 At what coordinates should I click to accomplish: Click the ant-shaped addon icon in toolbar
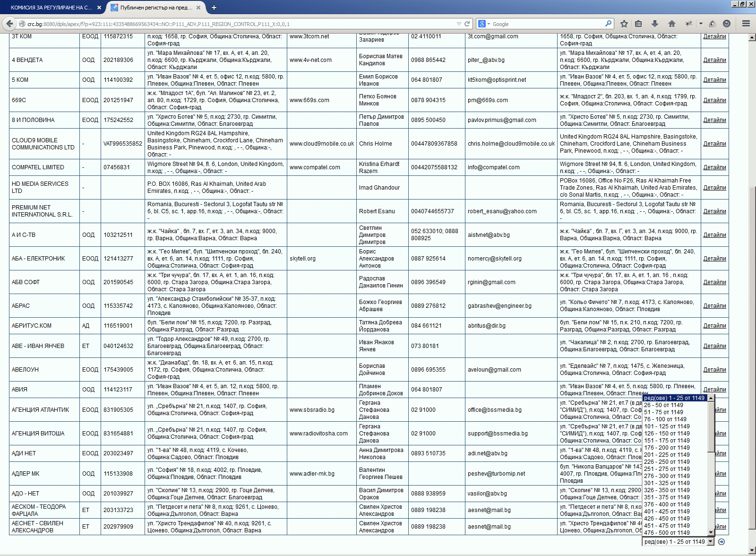[x=689, y=24]
